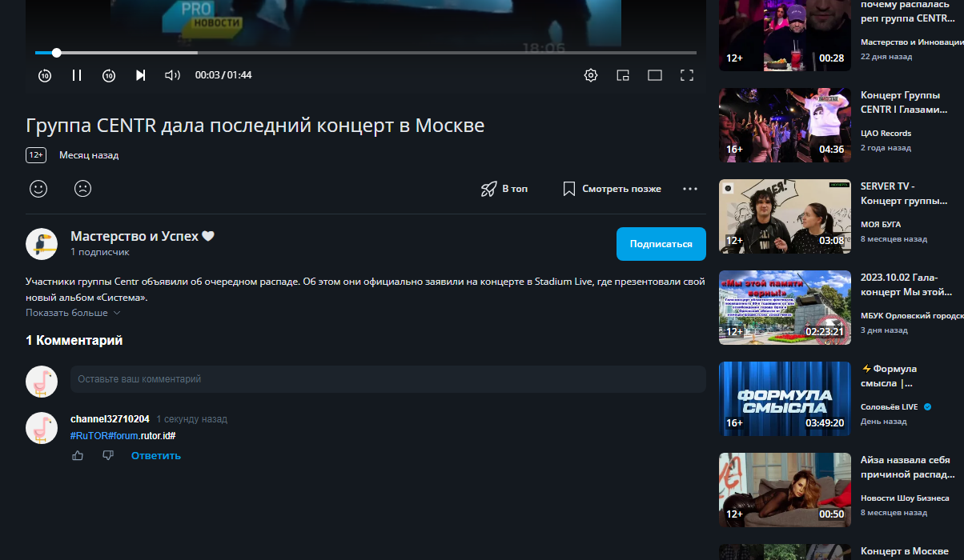Click the comment input field

pyautogui.click(x=388, y=379)
